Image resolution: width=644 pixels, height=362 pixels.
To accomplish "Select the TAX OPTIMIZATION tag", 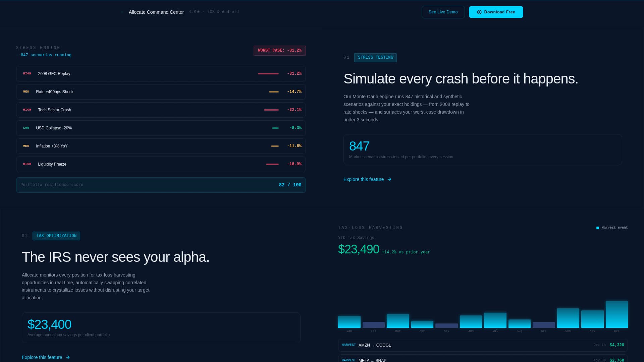I will coord(56,236).
